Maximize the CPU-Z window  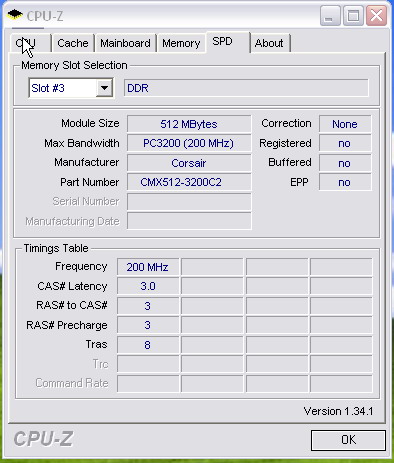point(353,16)
